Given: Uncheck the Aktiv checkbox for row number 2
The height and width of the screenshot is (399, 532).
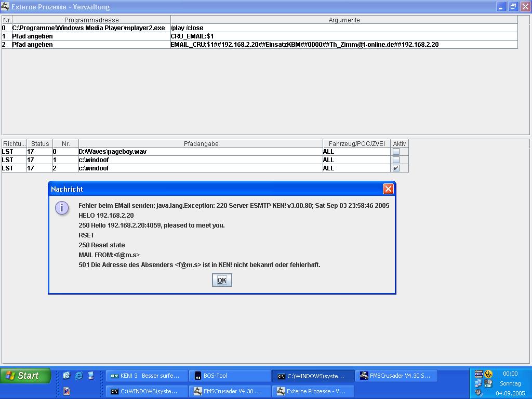Looking at the screenshot, I should [x=396, y=168].
